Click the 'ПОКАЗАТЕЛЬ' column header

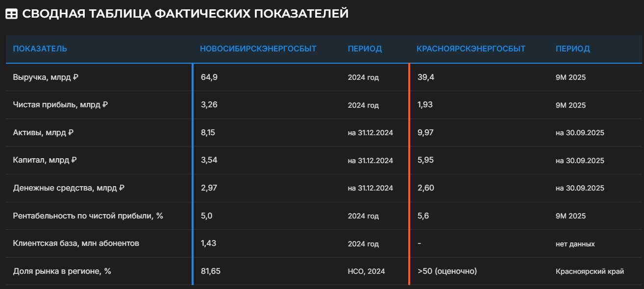pyautogui.click(x=40, y=49)
